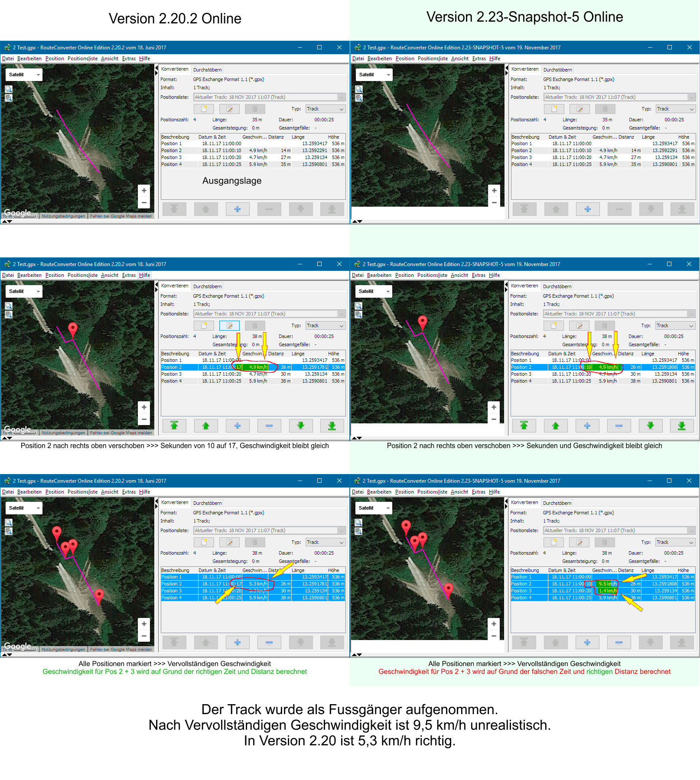Click new position list icon in Ausgangslage window
Screen dimensions: 700x780
[x=204, y=109]
